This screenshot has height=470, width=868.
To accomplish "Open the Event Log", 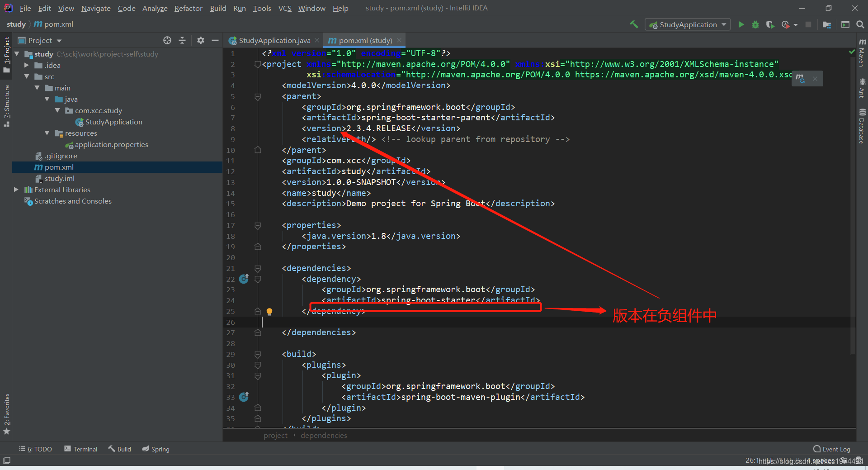I will [832, 449].
